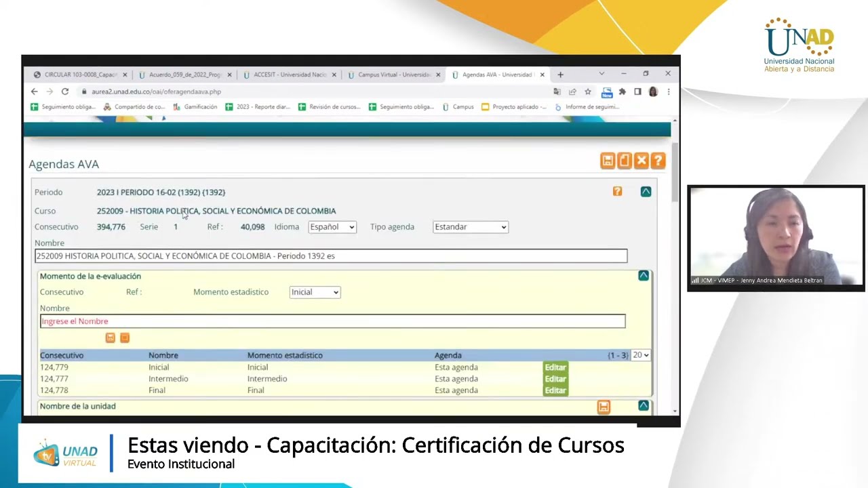868x488 pixels.
Task: Collapse the Nombre de la unidad section
Action: tap(644, 406)
